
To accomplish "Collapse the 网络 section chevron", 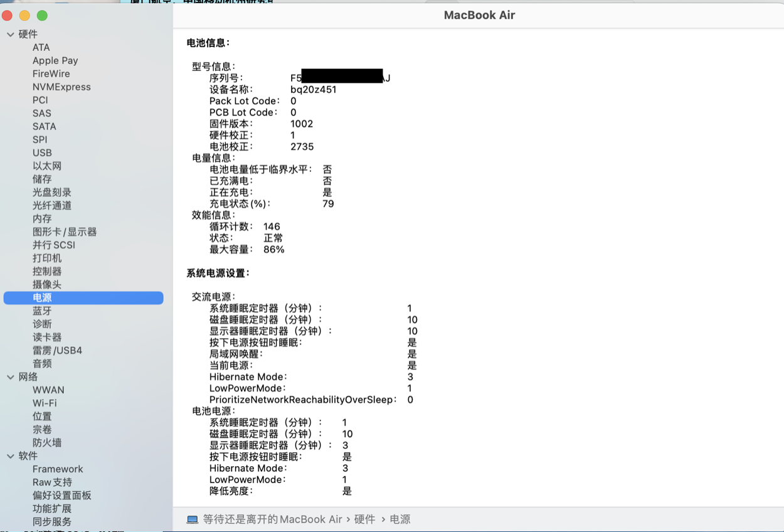I will [11, 377].
